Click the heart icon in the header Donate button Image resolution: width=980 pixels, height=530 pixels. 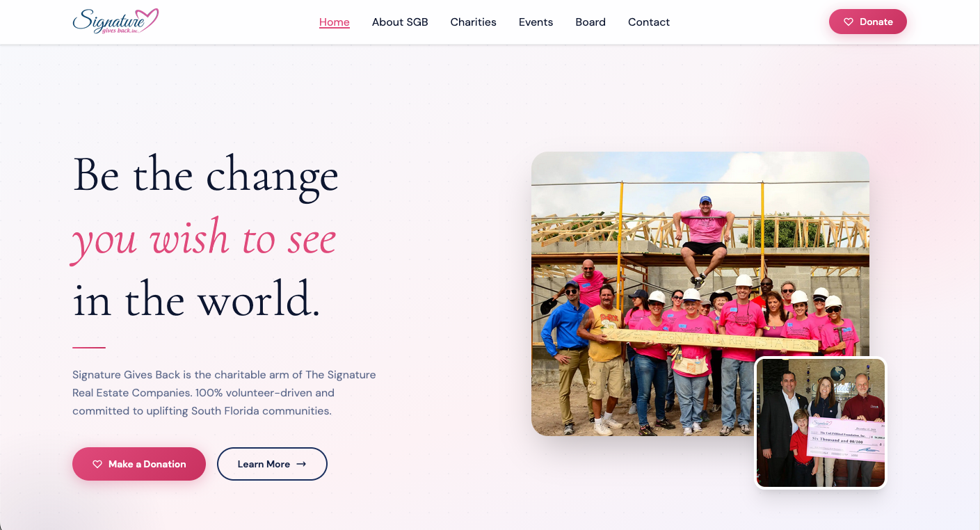pyautogui.click(x=849, y=22)
